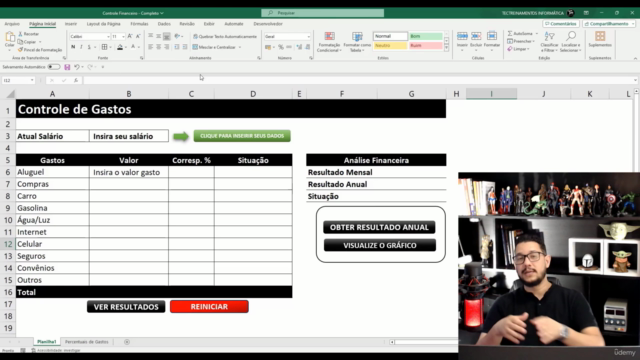Switch to Dados tab
Viewport: 640px width, 360px height.
(164, 24)
